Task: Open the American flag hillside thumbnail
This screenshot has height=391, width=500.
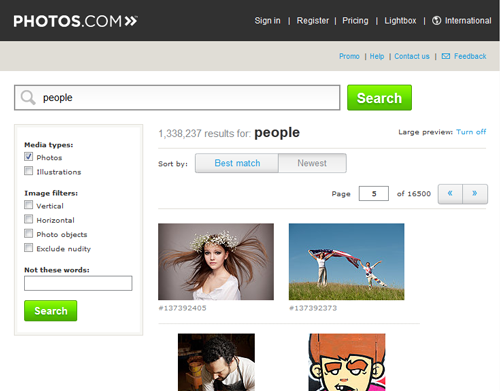Action: click(x=347, y=262)
